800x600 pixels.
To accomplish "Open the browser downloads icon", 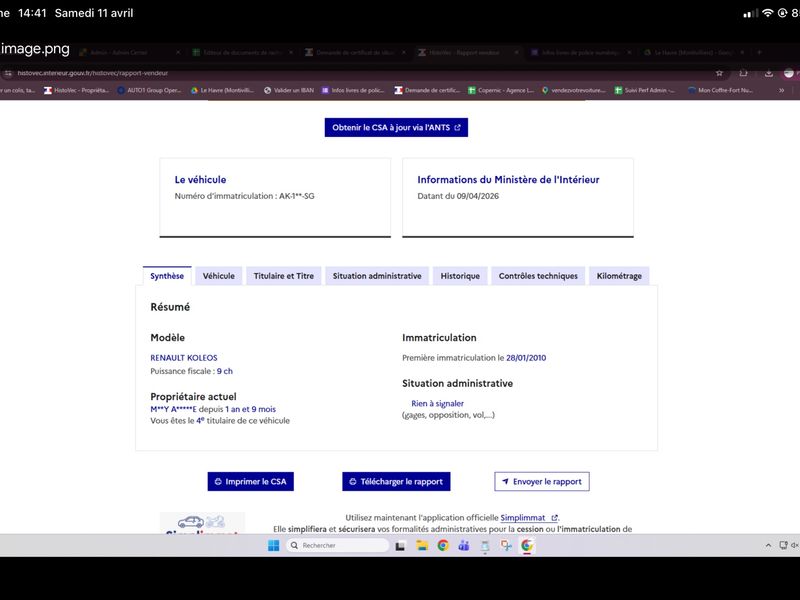I will [x=769, y=73].
